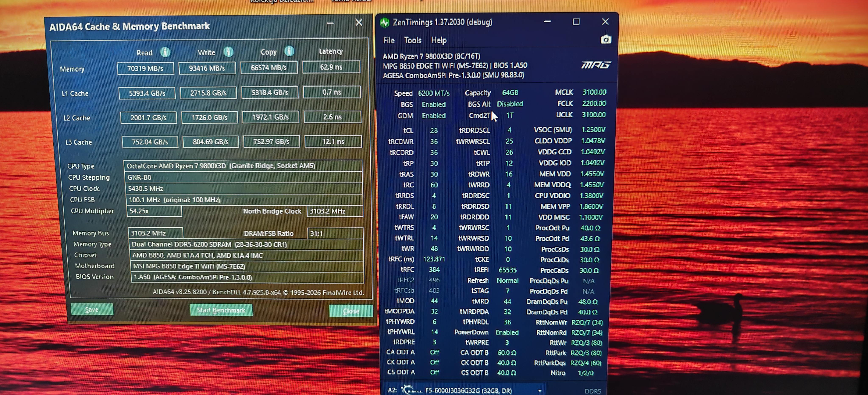
Task: Click the G.Skill logo in module selector
Action: point(411,390)
